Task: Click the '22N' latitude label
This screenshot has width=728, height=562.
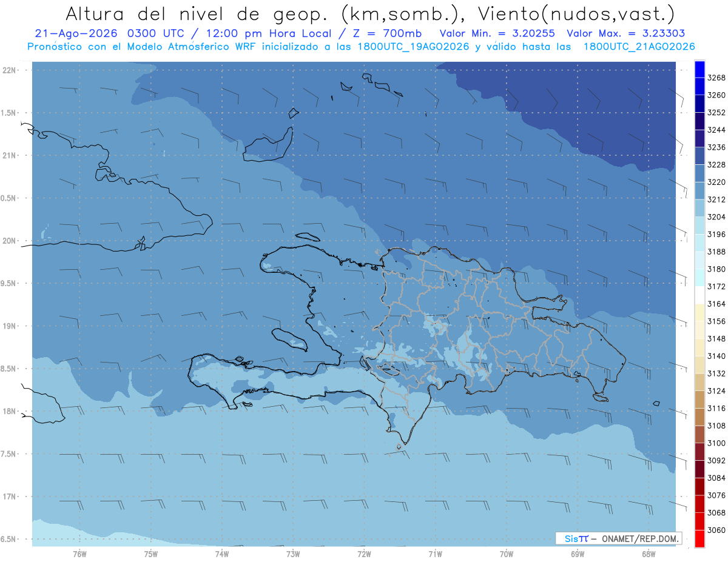Action: [x=9, y=70]
